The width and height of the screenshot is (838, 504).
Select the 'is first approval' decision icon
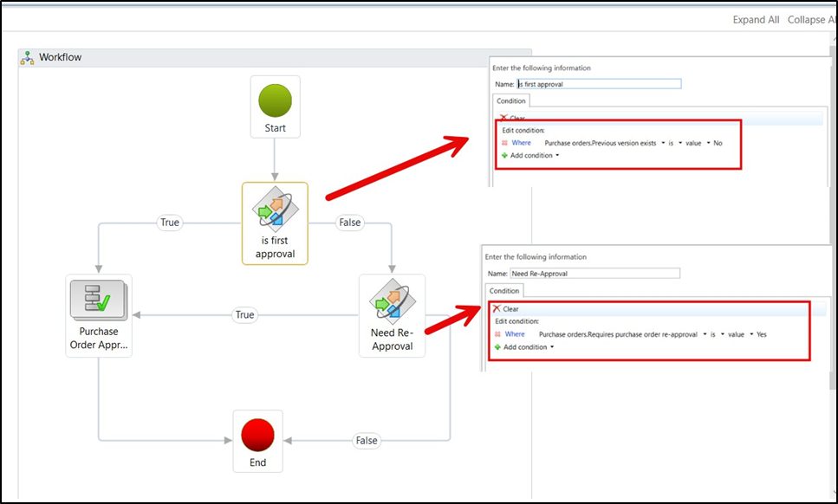click(275, 211)
